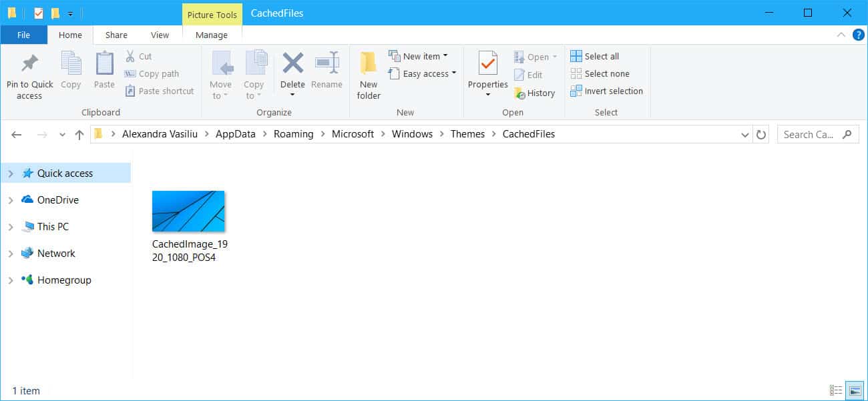This screenshot has width=868, height=401.
Task: Refresh the CachedFiles folder view
Action: [x=761, y=134]
